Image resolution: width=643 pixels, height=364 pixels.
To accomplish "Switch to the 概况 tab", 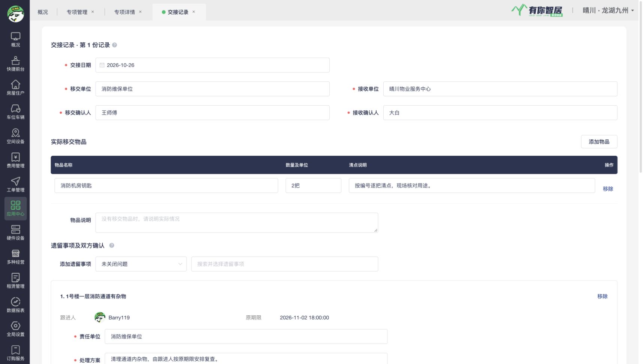I will coord(43,12).
